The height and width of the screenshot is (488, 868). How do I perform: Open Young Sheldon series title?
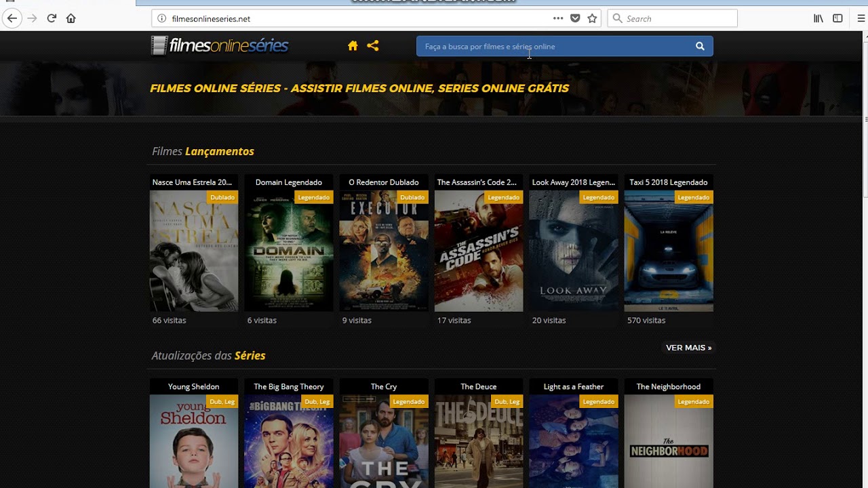[x=193, y=386]
